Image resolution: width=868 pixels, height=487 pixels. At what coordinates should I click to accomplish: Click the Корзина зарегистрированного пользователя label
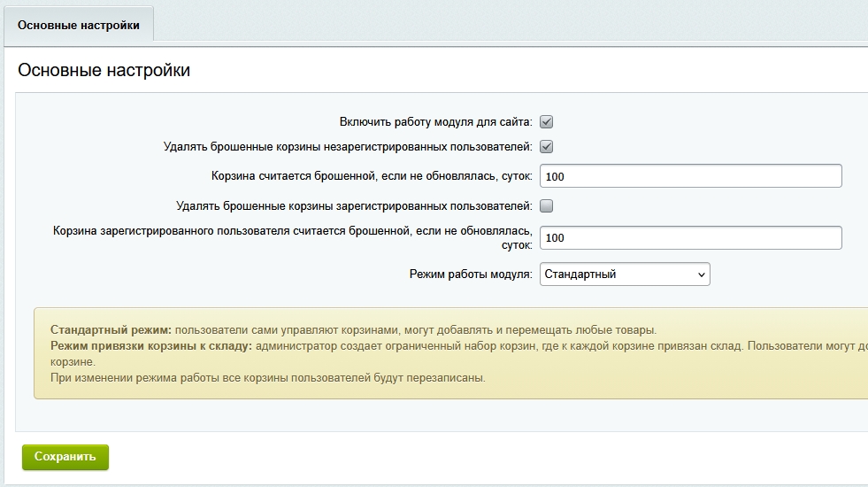coord(292,237)
